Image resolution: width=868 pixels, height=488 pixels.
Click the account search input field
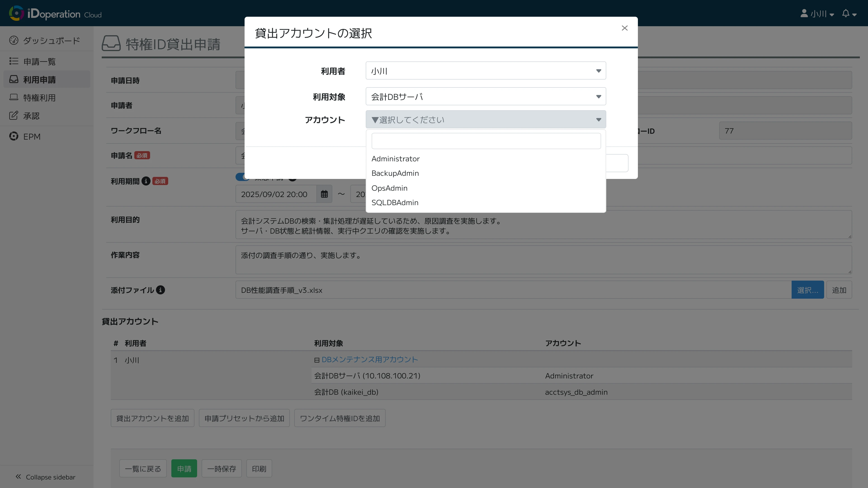click(486, 141)
